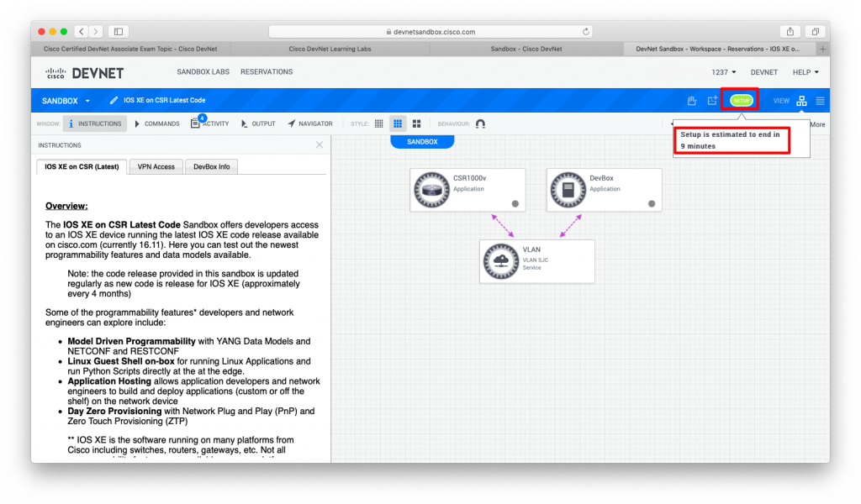This screenshot has width=861, height=504.
Task: Open the 1237 account dropdown
Action: pyautogui.click(x=724, y=72)
